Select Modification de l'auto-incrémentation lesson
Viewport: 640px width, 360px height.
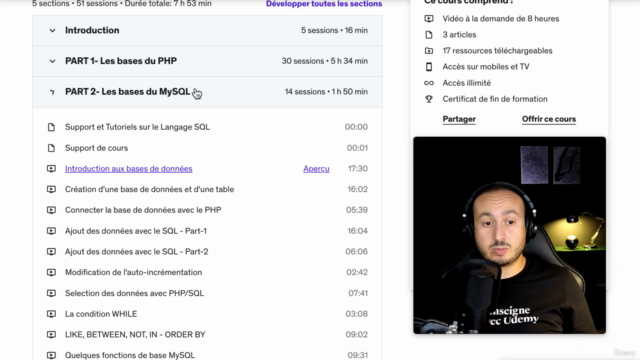(133, 272)
